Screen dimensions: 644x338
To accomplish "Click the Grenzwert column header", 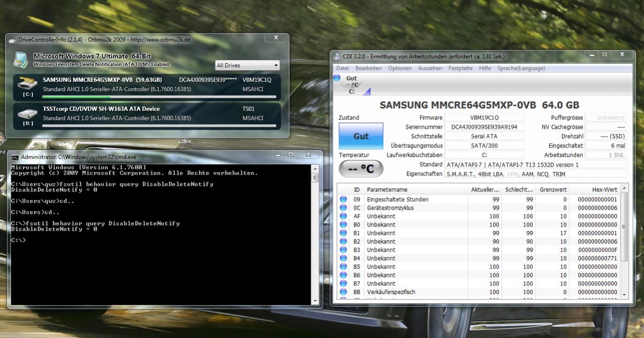I will [553, 190].
